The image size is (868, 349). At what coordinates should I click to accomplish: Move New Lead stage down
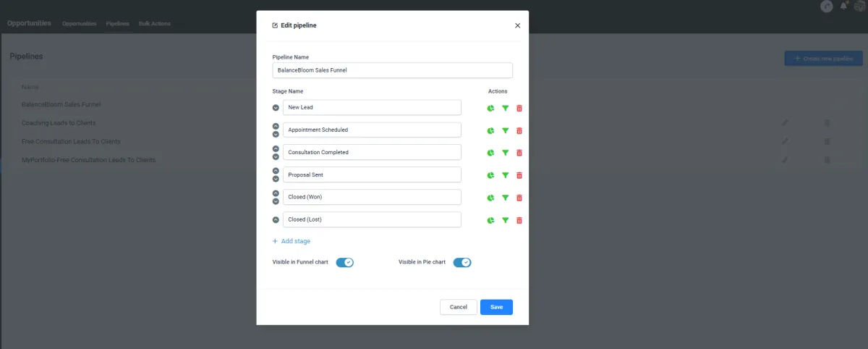point(276,108)
